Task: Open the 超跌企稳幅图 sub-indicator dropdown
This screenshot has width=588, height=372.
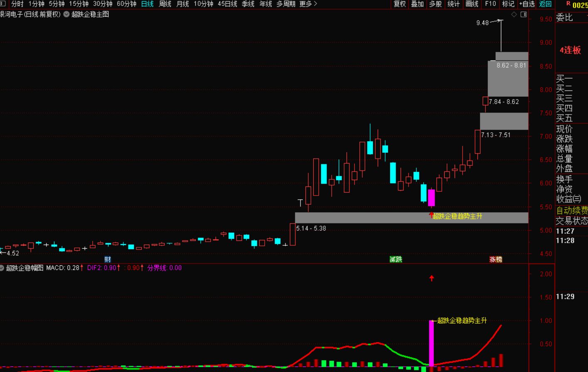Action: coord(2,268)
